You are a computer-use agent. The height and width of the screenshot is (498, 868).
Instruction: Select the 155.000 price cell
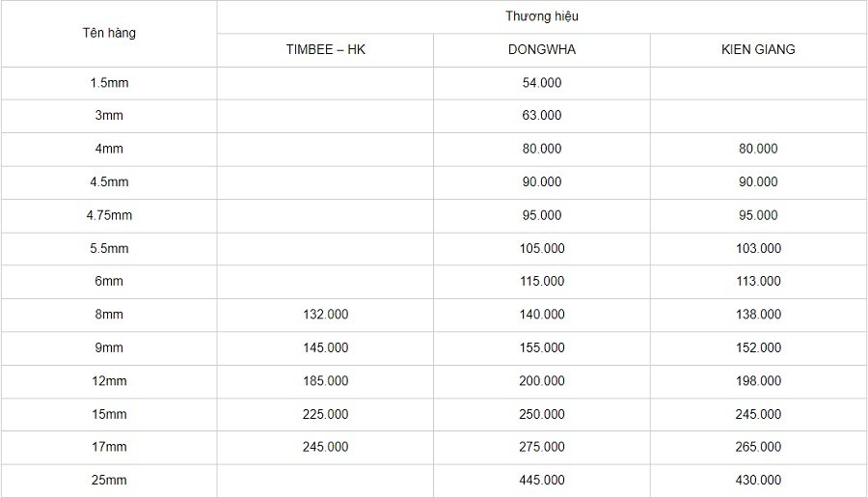click(541, 347)
